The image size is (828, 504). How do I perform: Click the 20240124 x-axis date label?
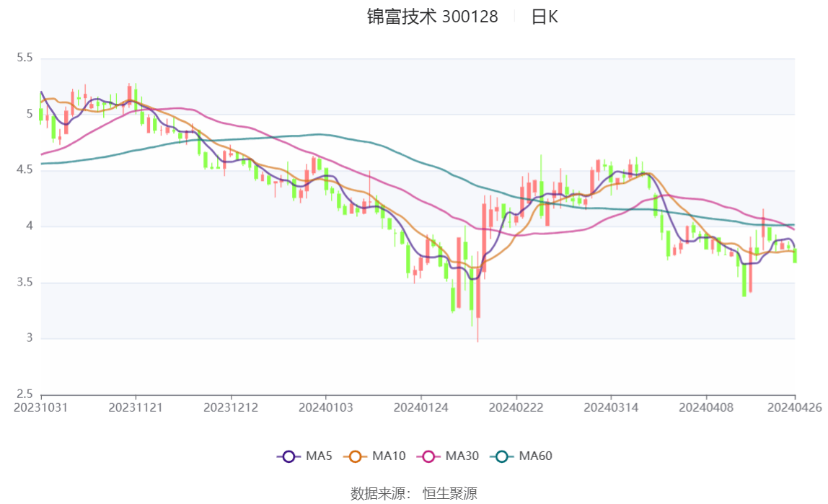pyautogui.click(x=421, y=408)
